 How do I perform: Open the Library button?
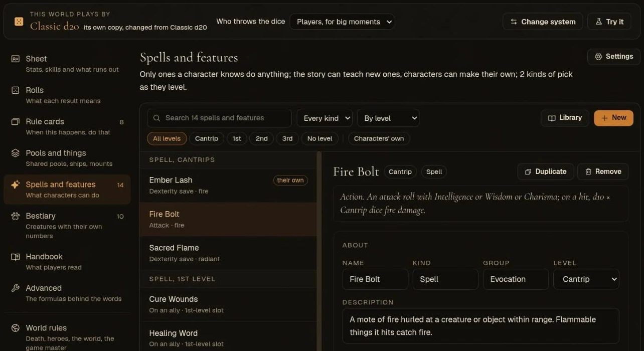point(565,118)
